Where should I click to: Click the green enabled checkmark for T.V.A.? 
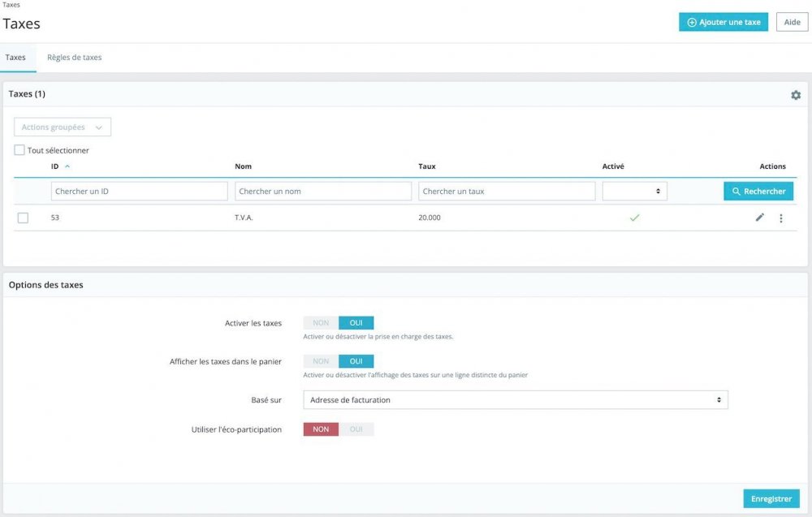point(634,218)
